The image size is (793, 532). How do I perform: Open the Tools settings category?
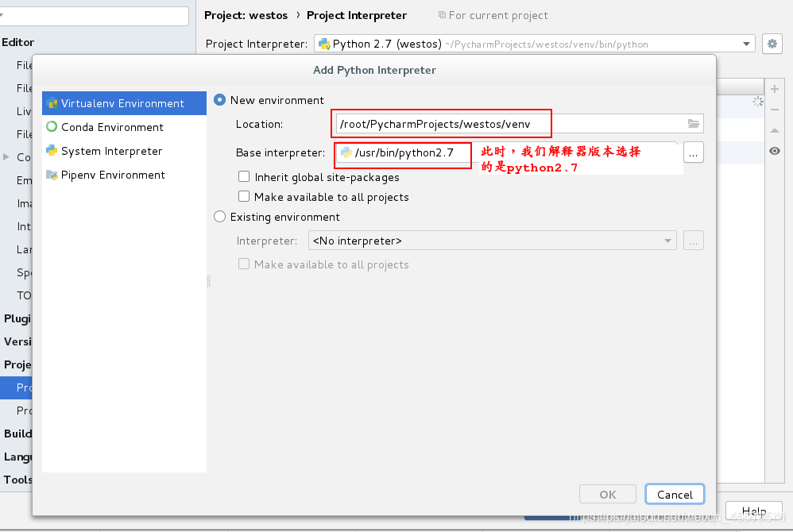(x=17, y=480)
